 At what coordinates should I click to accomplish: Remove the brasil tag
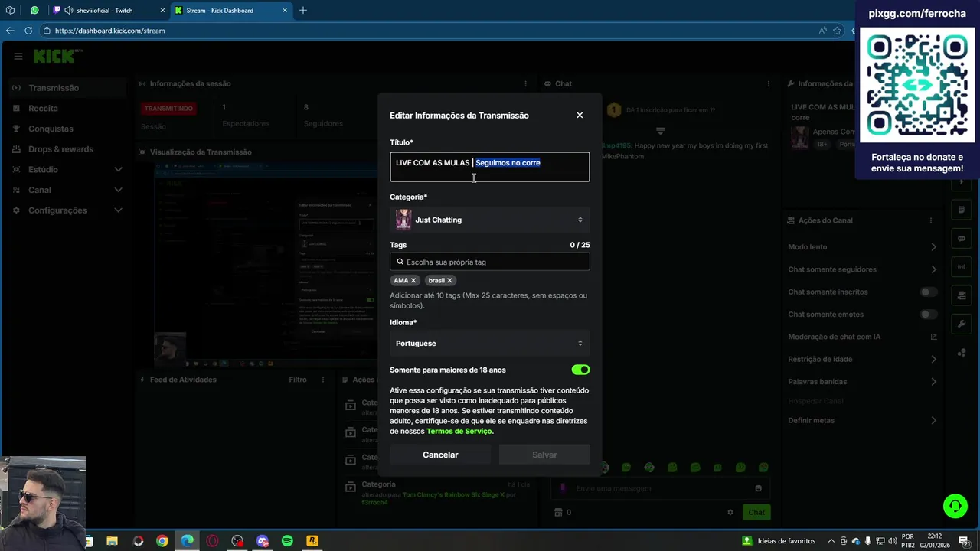click(449, 281)
